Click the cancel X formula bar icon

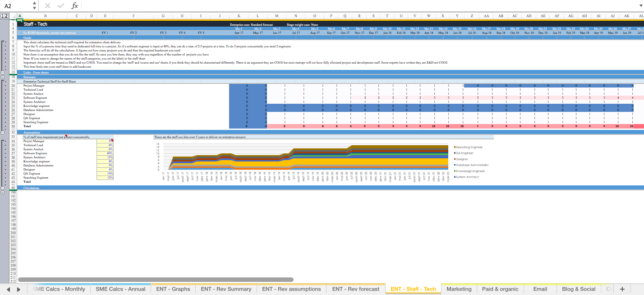pos(48,6)
